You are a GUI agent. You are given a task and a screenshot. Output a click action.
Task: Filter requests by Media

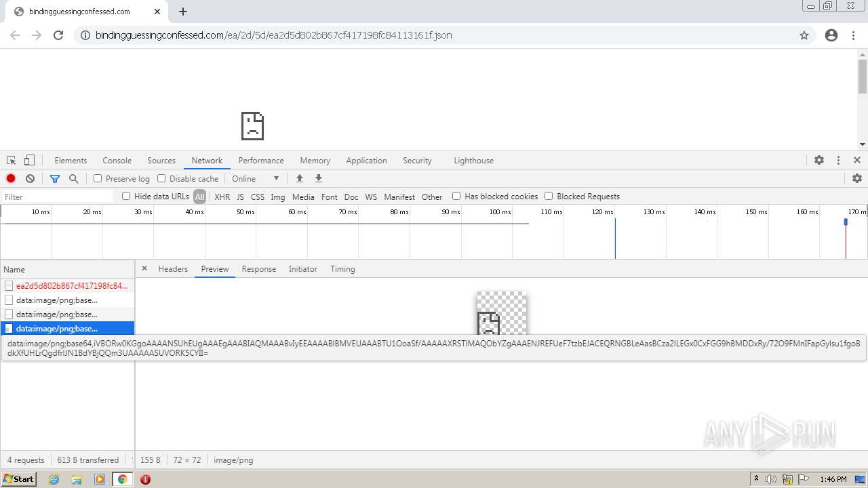point(303,197)
